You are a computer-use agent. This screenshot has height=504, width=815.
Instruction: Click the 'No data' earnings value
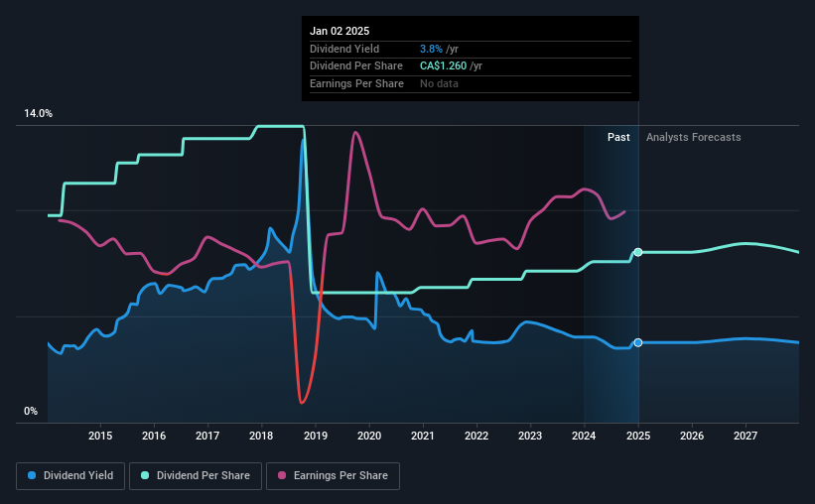coord(439,83)
